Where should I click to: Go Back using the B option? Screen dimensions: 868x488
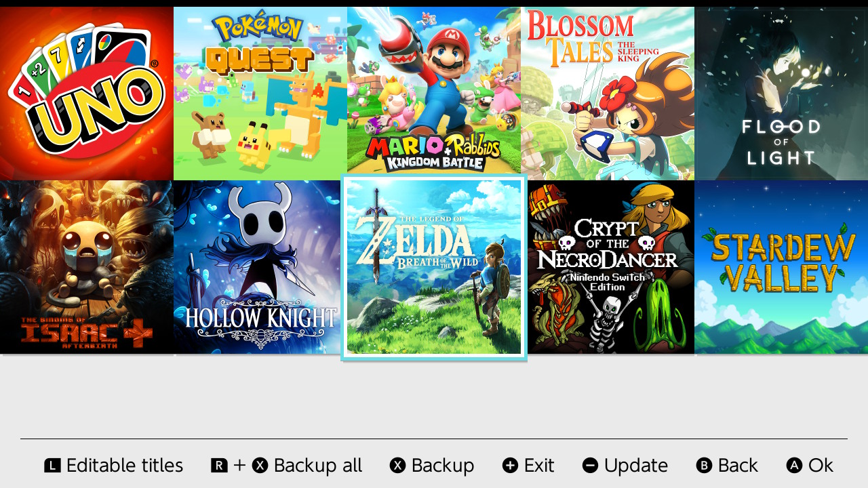[x=727, y=466]
